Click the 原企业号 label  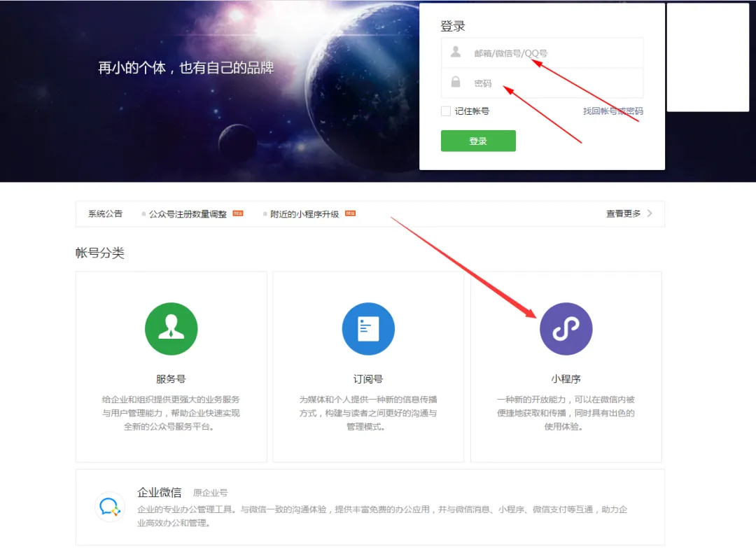210,493
